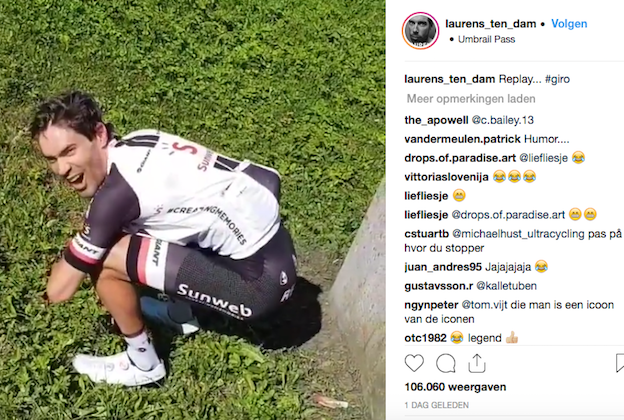Visit juan_andres95 profile

point(443,267)
